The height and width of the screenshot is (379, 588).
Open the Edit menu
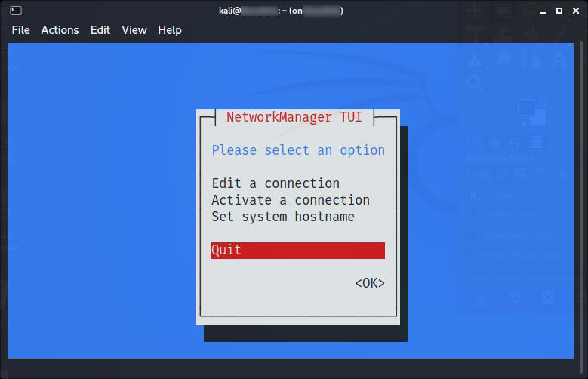point(100,30)
